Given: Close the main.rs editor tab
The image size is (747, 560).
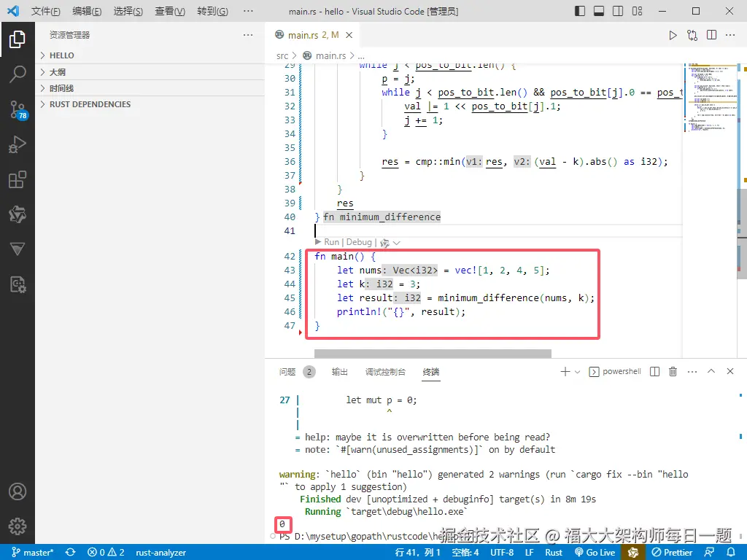Looking at the screenshot, I should pos(349,35).
